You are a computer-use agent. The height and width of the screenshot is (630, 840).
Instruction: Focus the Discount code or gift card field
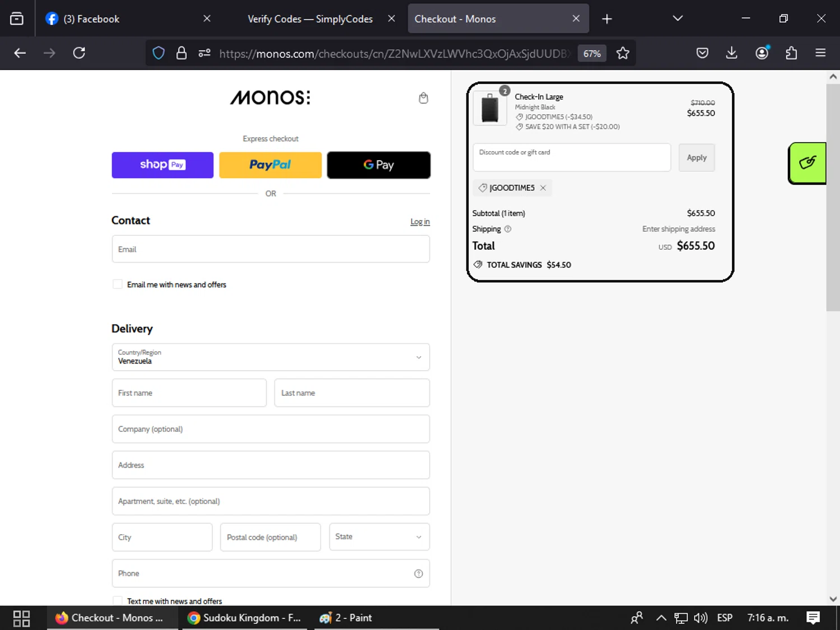pos(572,157)
